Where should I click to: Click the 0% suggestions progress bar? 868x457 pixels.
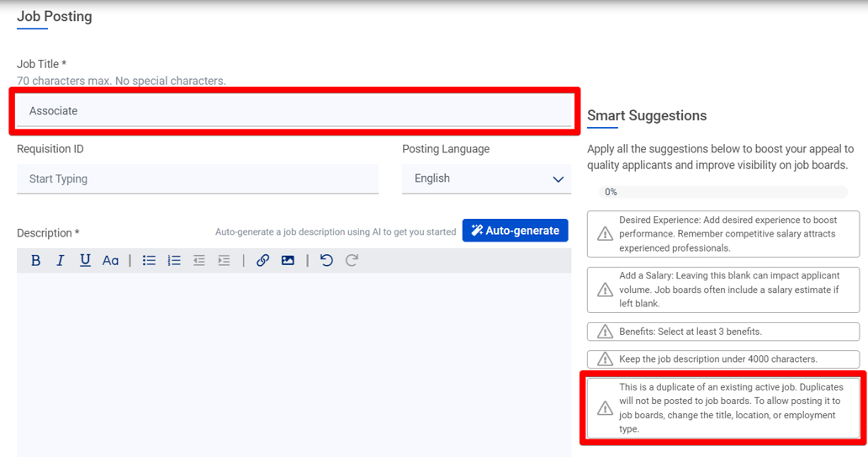(722, 192)
